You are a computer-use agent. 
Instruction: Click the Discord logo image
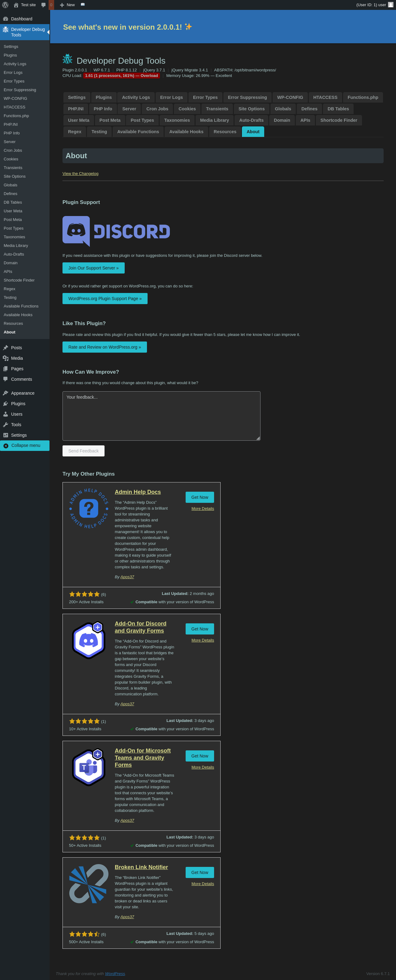click(x=116, y=231)
